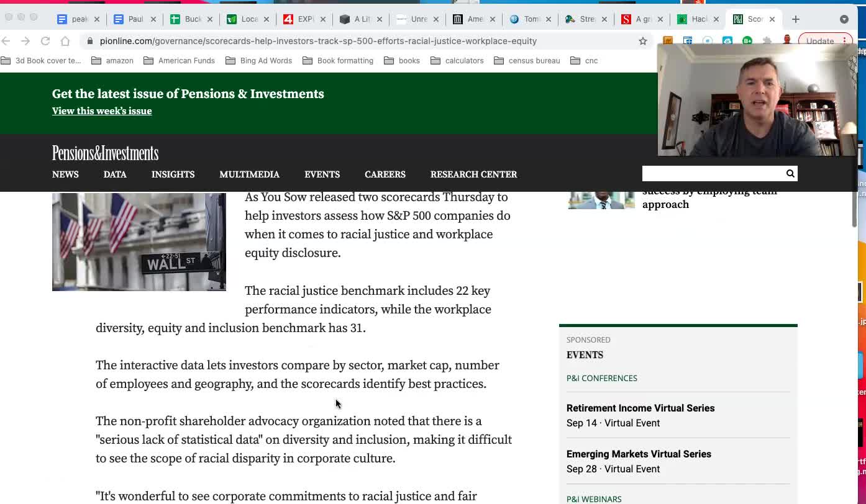Open a new tab with the plus icon
This screenshot has height=504, width=866.
[795, 19]
